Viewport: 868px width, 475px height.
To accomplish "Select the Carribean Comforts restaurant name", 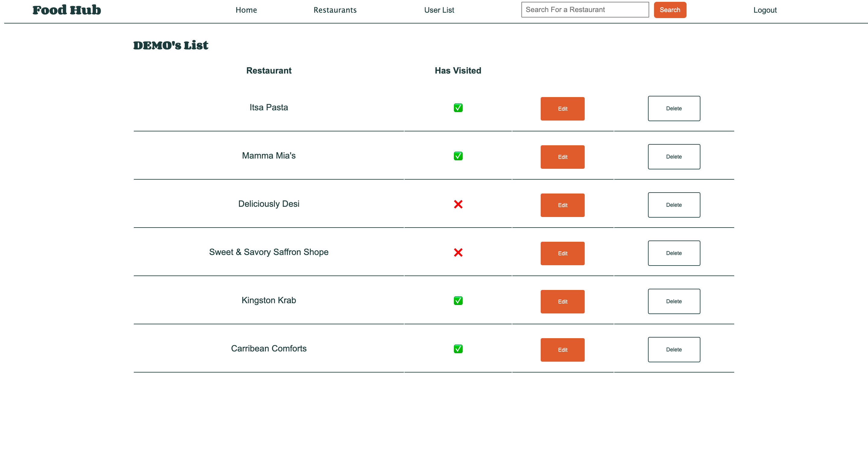I will coord(269,348).
